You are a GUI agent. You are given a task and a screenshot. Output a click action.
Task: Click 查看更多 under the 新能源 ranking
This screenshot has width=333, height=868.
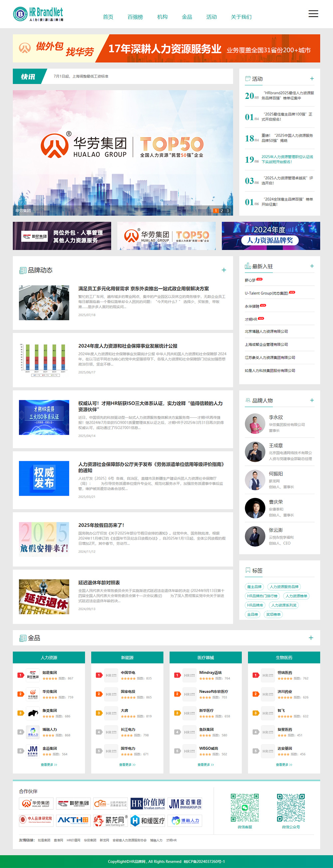[x=127, y=764]
